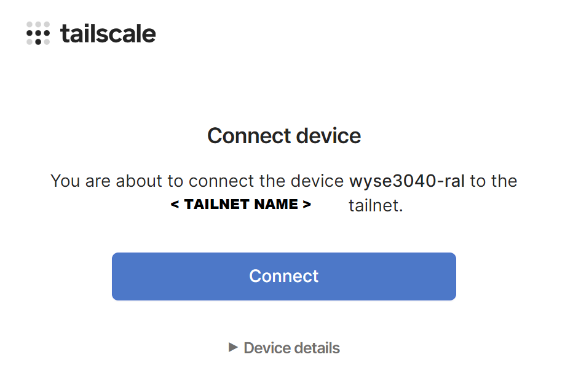Click 'You are about' at sentence start
The height and width of the screenshot is (392, 581).
[x=97, y=181]
